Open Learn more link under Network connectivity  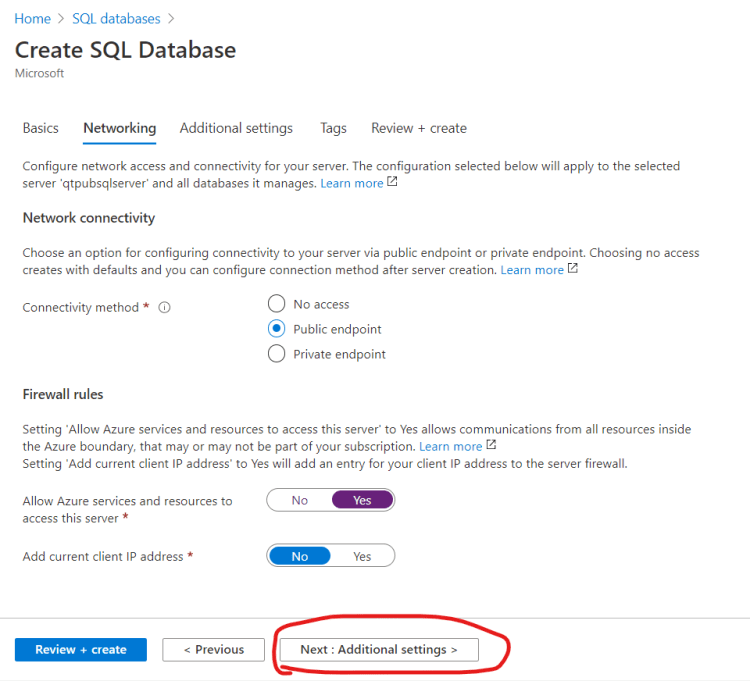coord(532,270)
